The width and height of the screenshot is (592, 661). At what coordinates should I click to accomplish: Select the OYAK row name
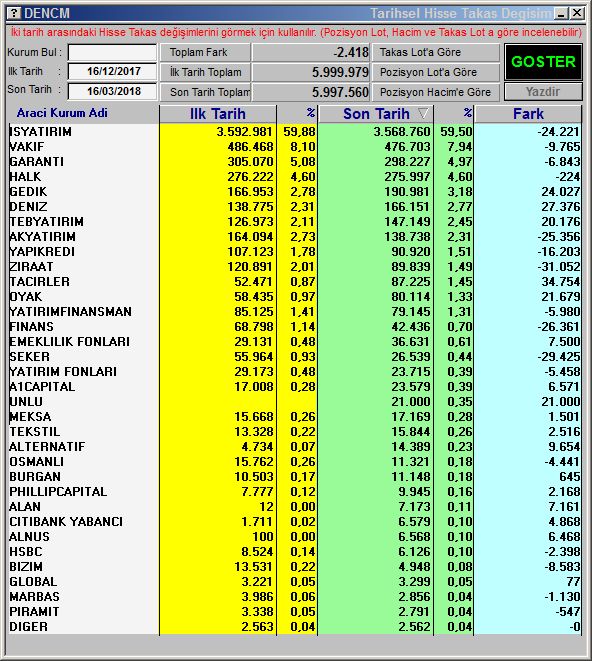[x=26, y=297]
